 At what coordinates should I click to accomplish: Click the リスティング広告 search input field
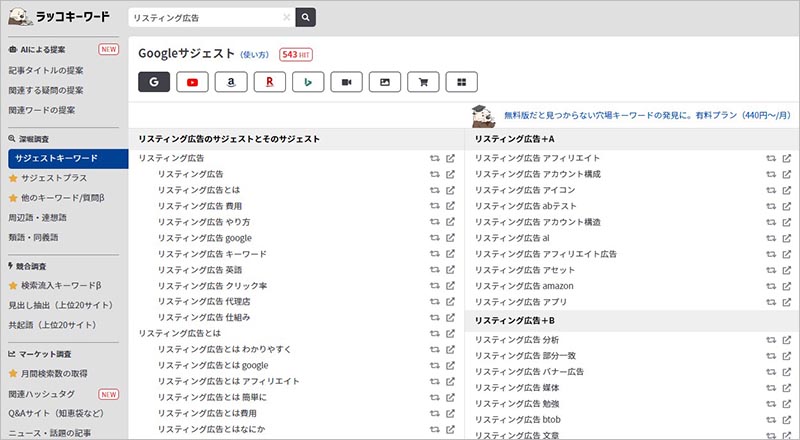[205, 17]
